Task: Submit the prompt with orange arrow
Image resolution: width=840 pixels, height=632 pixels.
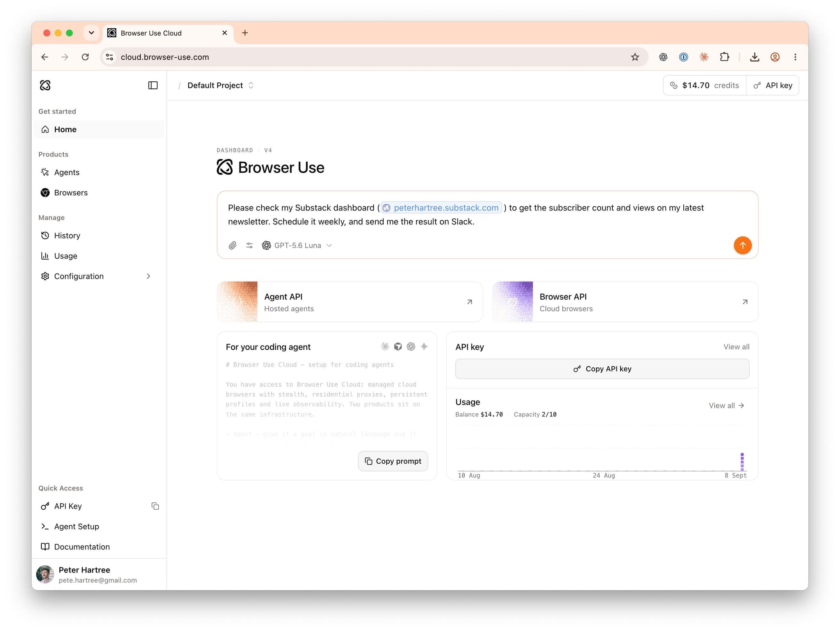Action: (x=742, y=245)
